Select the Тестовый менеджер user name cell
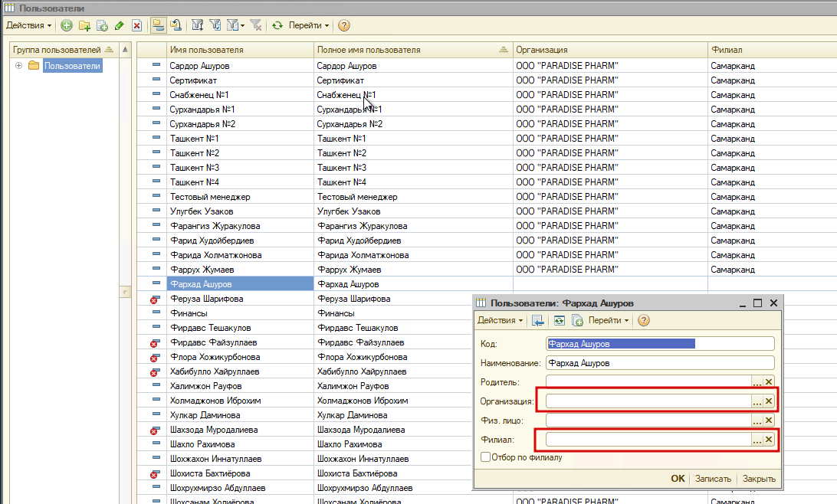This screenshot has width=837, height=504. [240, 196]
